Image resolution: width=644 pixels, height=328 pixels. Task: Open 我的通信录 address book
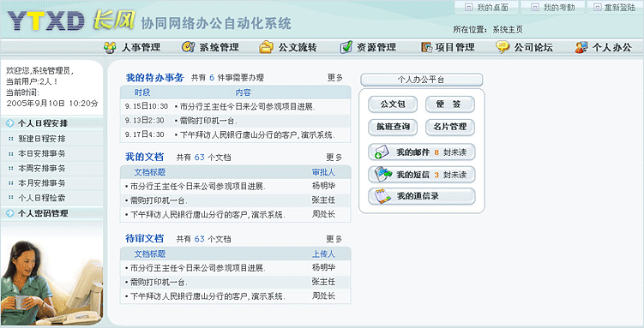point(422,196)
